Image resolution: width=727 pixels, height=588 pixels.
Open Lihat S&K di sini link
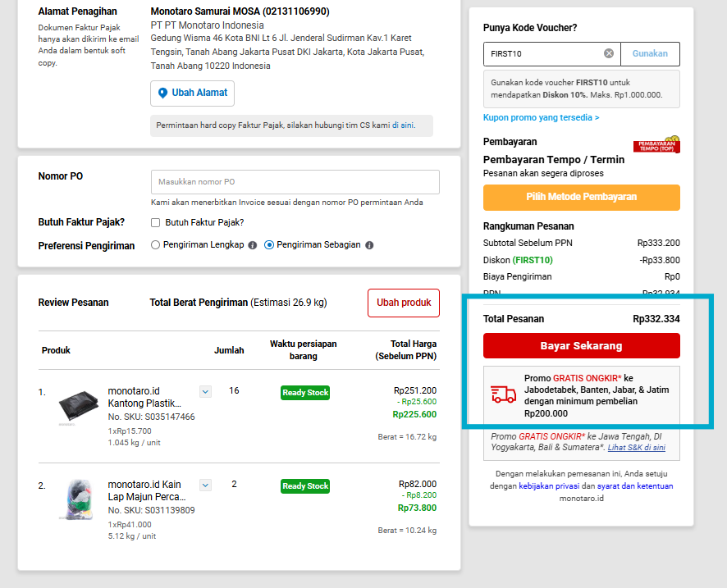tap(637, 448)
